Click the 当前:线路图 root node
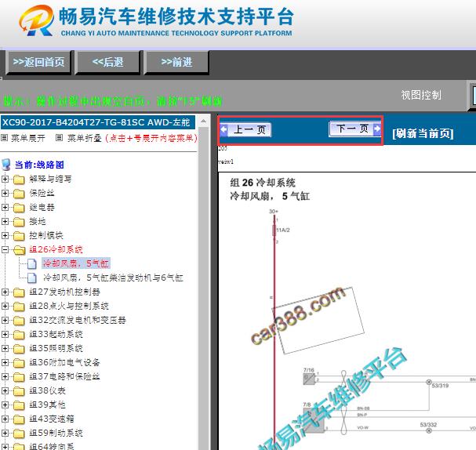Screen dimensions: 476x450 [x=39, y=165]
